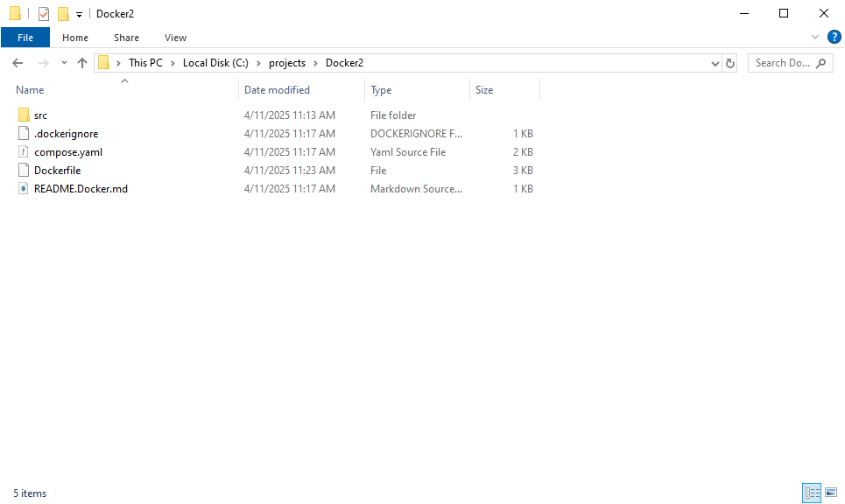
Task: Click the 5 items status text
Action: tap(30, 493)
